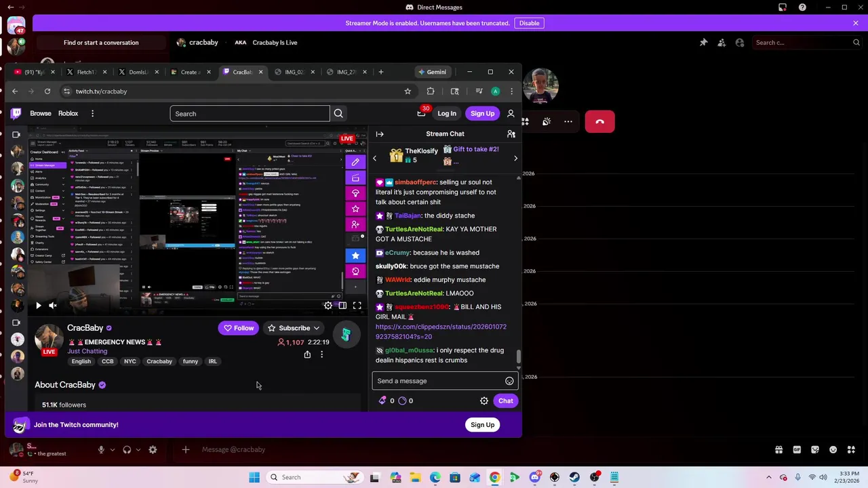868x488 pixels.
Task: Switch to the IMG_02 tab
Action: pyautogui.click(x=294, y=72)
